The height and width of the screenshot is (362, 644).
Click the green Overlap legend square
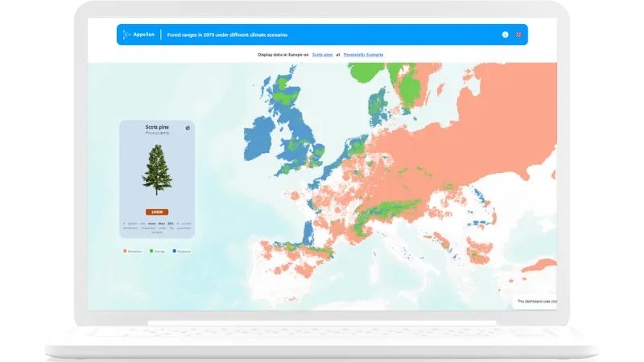150,251
